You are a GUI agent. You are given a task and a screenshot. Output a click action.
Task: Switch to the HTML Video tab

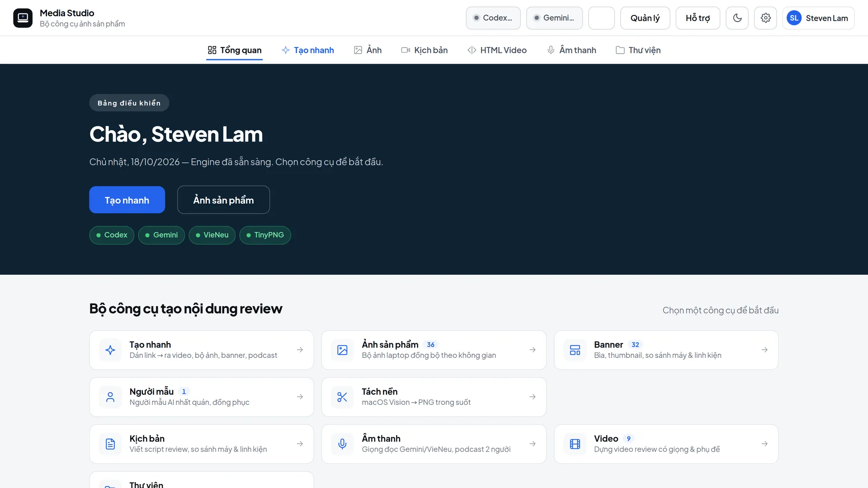[497, 50]
